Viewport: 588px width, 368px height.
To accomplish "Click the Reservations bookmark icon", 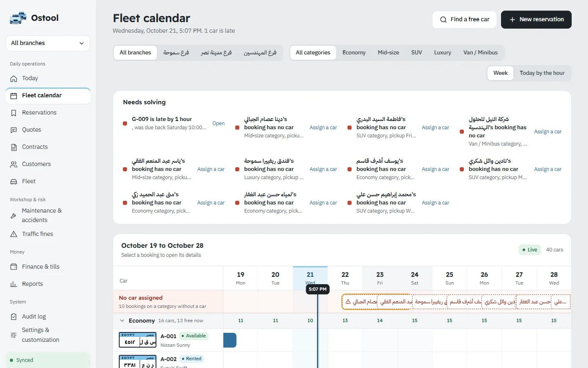I will coord(14,113).
